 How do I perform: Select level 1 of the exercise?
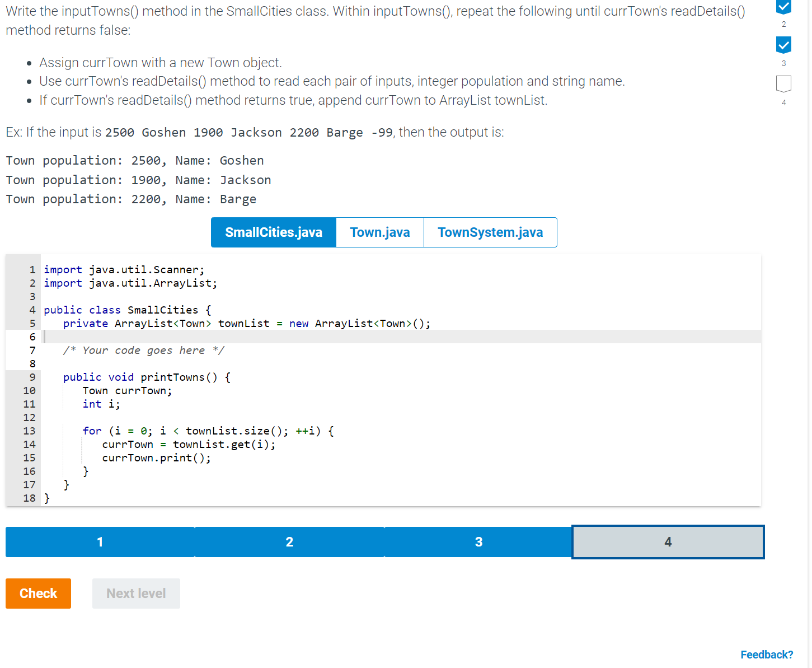pos(100,541)
